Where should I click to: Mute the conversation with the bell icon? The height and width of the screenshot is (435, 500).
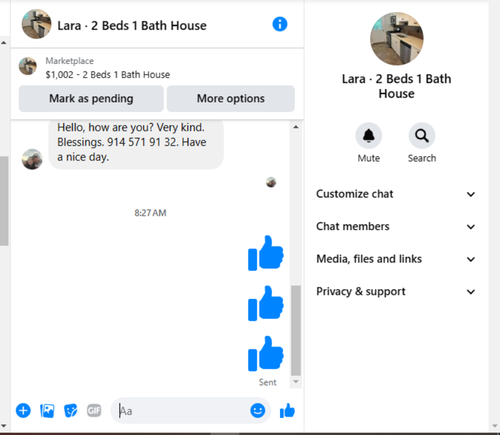pos(369,136)
